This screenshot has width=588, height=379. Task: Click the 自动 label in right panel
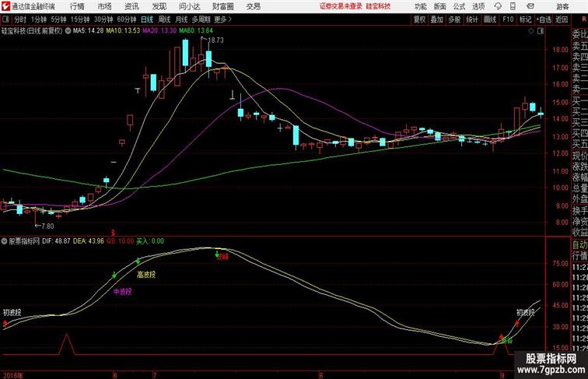[x=579, y=244]
